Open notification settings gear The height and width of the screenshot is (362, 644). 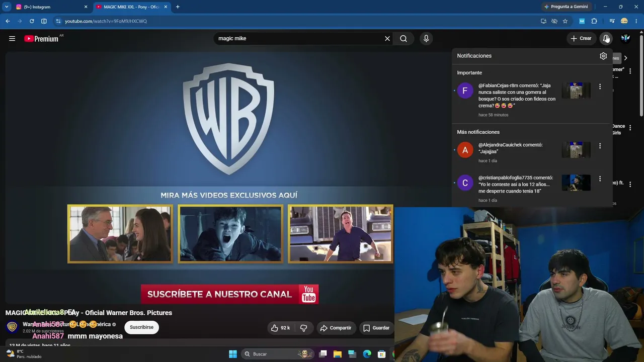click(x=603, y=56)
